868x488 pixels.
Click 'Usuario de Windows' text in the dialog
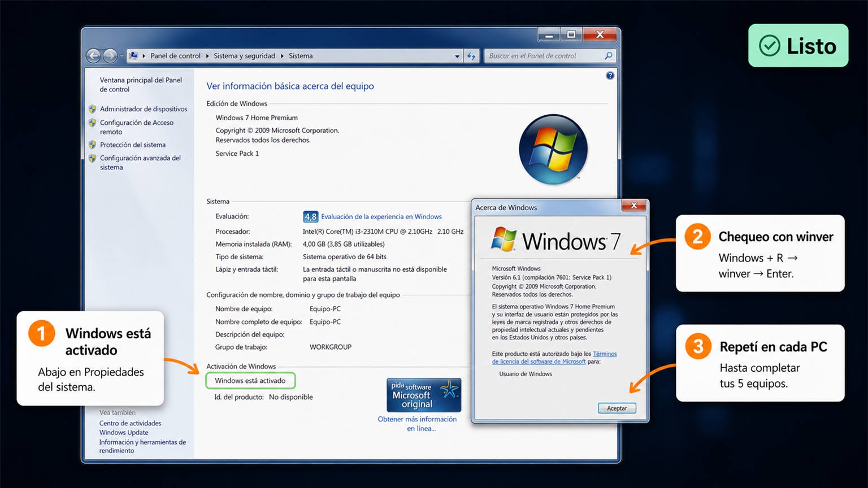[x=526, y=374]
